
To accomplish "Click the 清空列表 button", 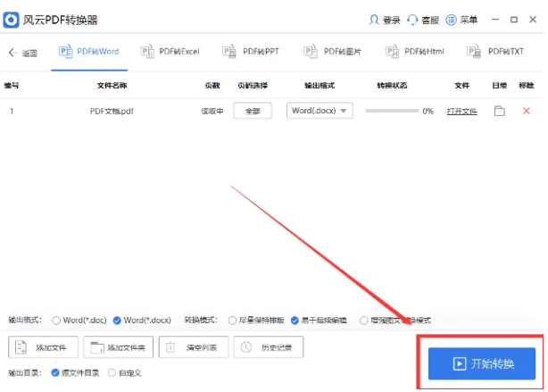I will tap(194, 347).
